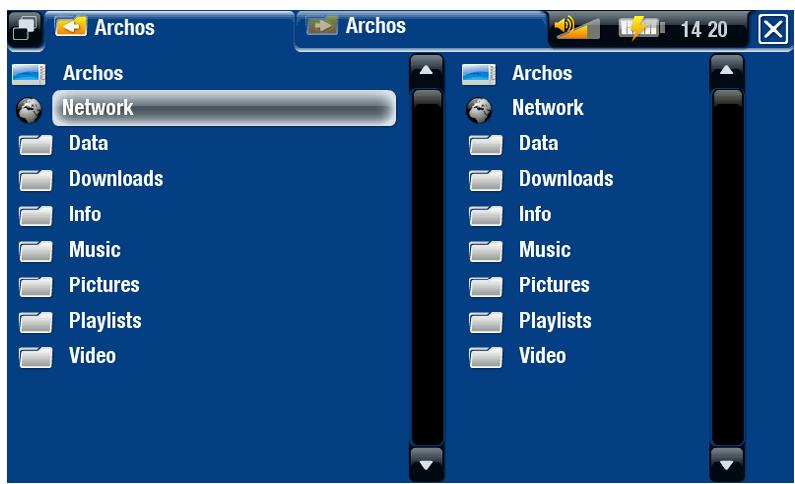Open Music label in left pane

[95, 250]
